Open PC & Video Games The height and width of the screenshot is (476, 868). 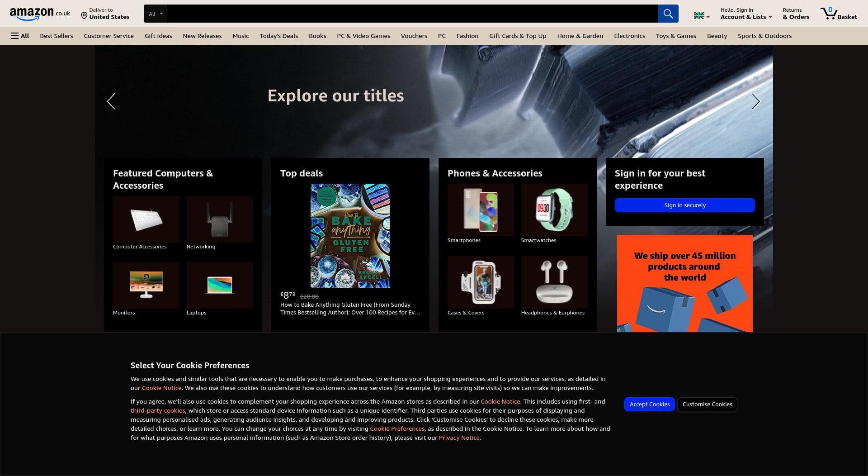(x=363, y=36)
